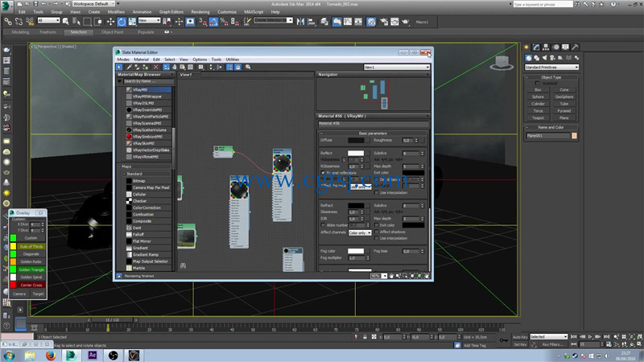Screen dimensions: 644x362
Task: Collapse the Standard maps subgroup
Action: coord(125,174)
